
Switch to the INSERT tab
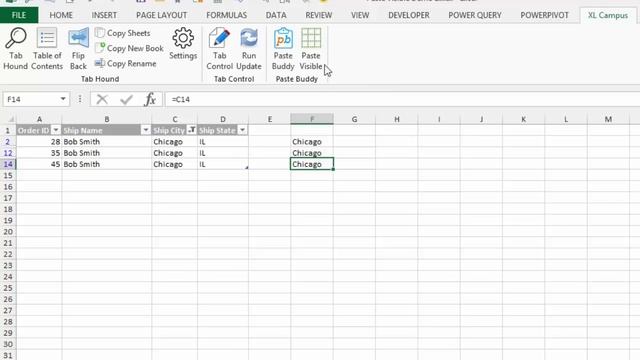pyautogui.click(x=104, y=15)
